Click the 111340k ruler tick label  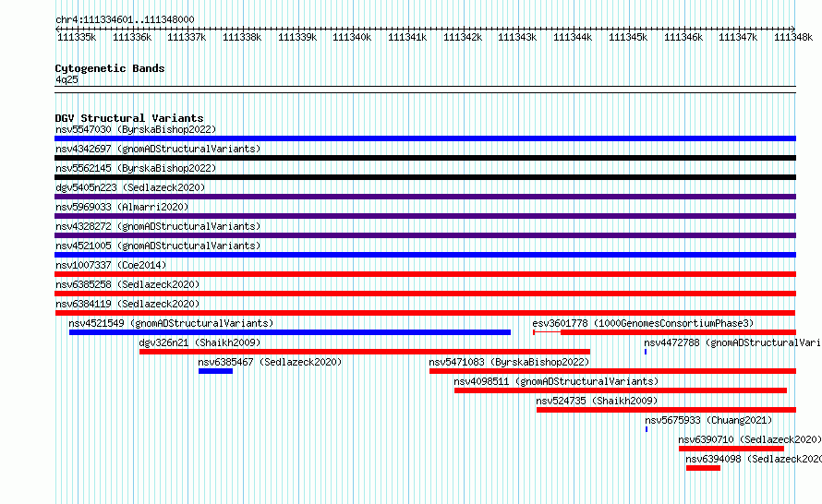352,37
